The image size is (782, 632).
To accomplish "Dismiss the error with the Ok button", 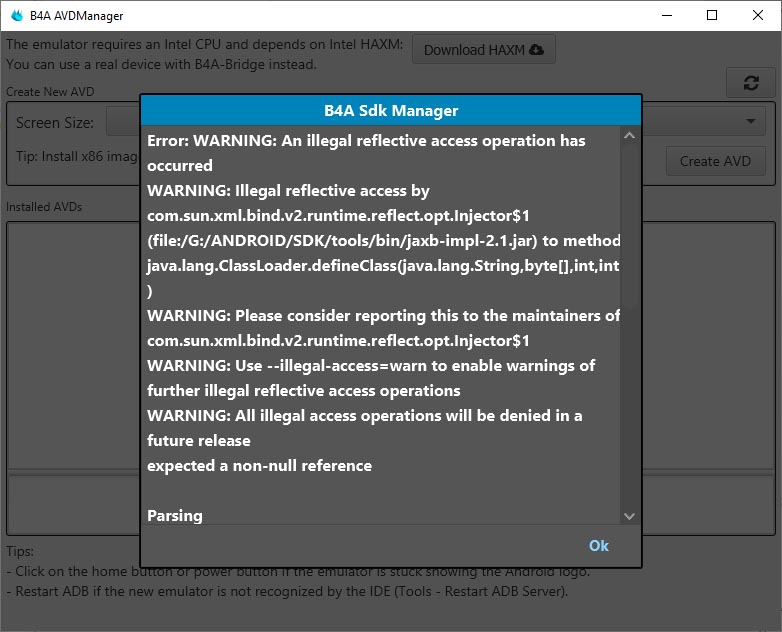I will 598,546.
